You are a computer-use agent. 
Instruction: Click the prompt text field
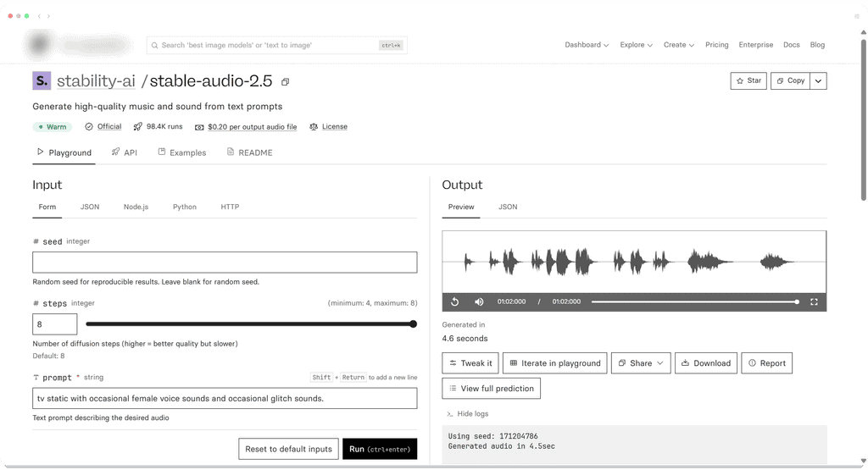(x=225, y=398)
